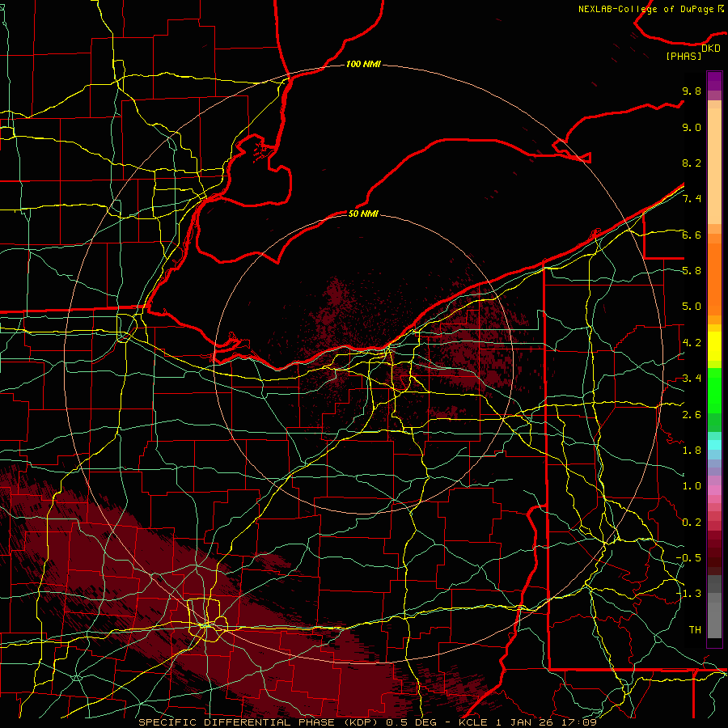Click the "KCLE" radar site identifier
This screenshot has height=728, width=728.
coord(473,722)
